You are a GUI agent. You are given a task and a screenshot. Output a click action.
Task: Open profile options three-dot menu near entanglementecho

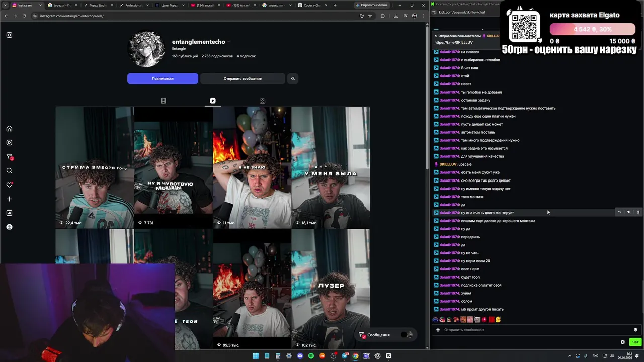pos(229,42)
